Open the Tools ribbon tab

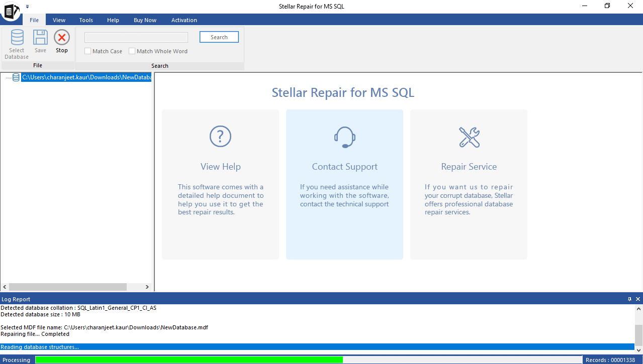(86, 20)
